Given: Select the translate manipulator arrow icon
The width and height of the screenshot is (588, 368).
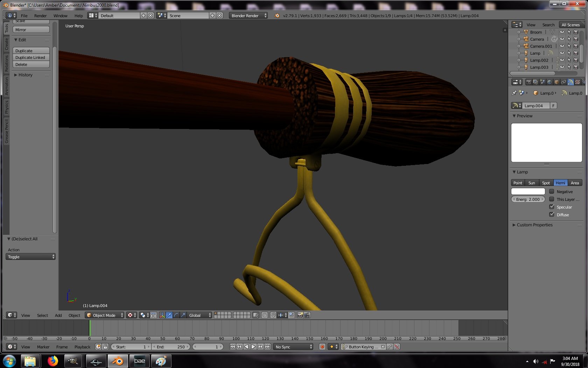Looking at the screenshot, I should [x=169, y=315].
